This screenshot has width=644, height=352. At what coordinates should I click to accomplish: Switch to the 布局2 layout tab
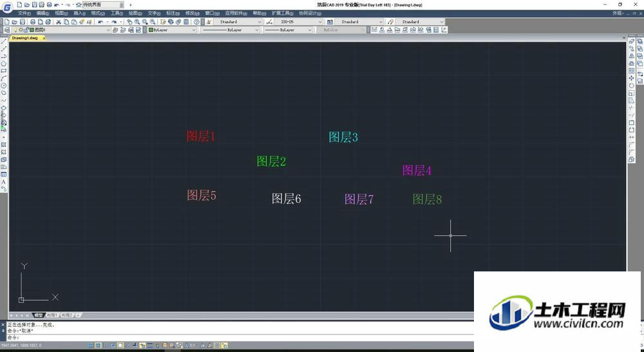(x=66, y=315)
